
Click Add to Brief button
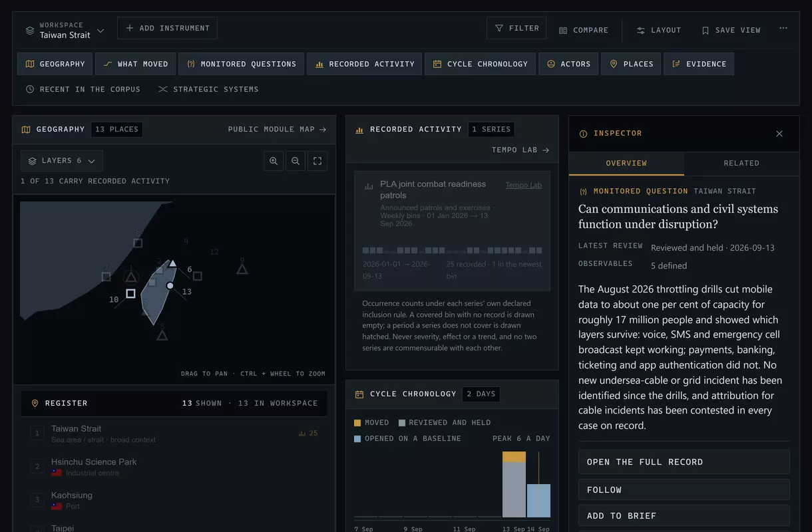684,516
